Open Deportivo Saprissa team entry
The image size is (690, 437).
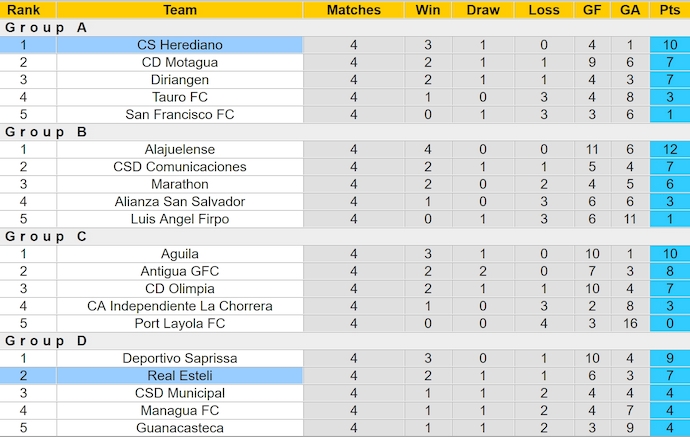180,358
